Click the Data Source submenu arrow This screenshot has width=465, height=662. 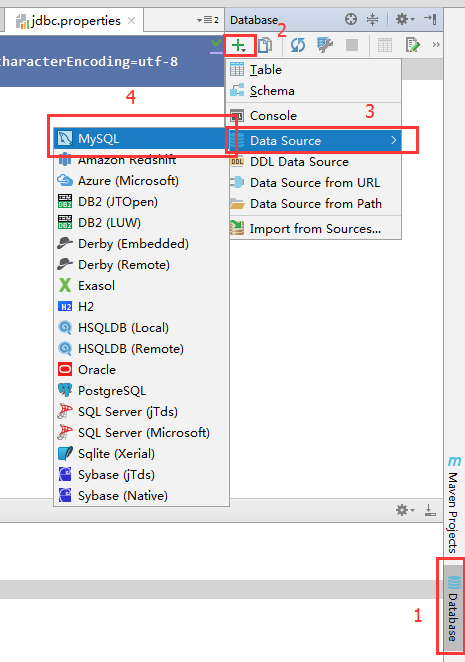pos(393,140)
